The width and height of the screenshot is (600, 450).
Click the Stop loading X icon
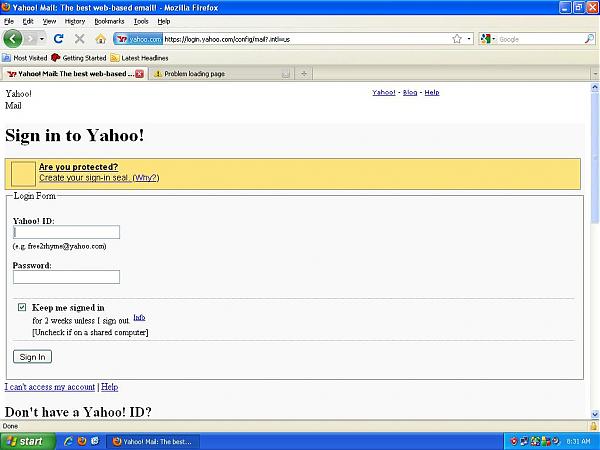80,39
